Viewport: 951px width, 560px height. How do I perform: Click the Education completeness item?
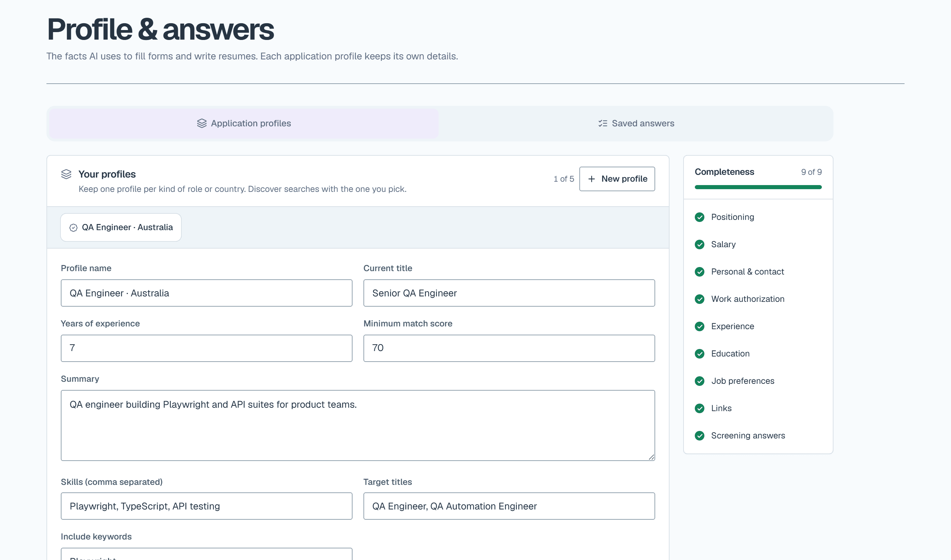758,353
